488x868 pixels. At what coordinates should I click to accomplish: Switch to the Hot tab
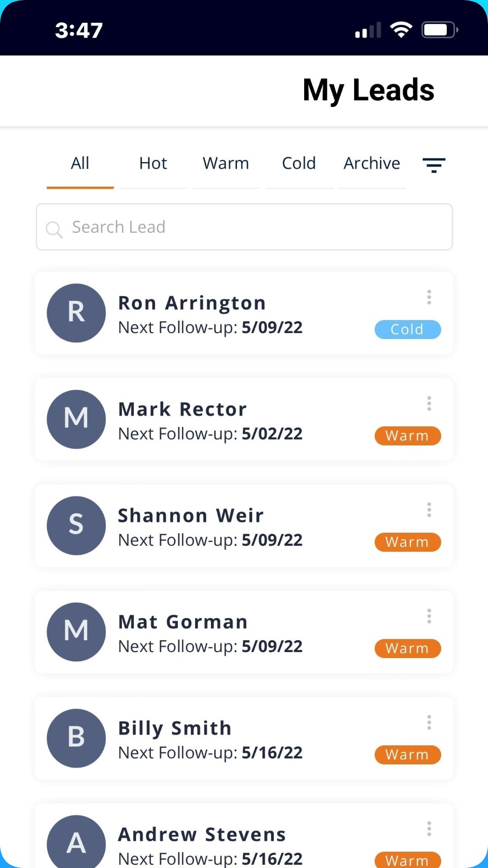click(153, 163)
